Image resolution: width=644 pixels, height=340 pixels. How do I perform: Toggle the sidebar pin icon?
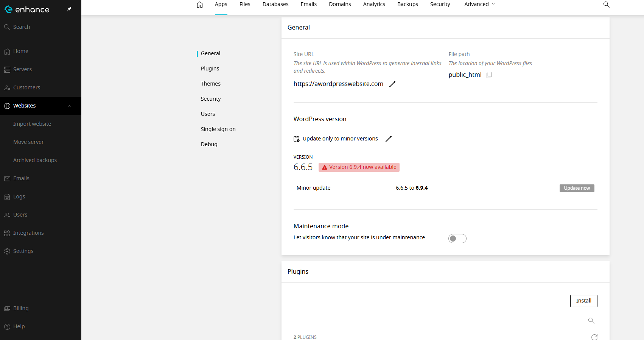pos(69,9)
